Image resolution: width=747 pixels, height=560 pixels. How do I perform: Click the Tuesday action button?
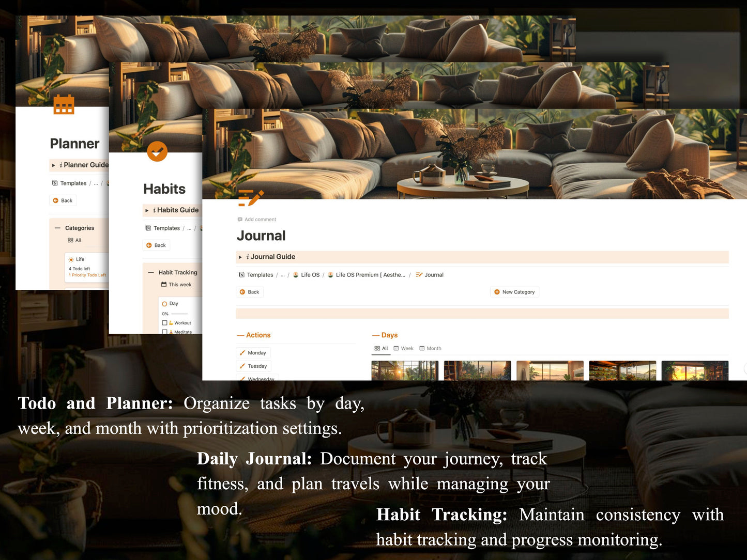pos(254,366)
